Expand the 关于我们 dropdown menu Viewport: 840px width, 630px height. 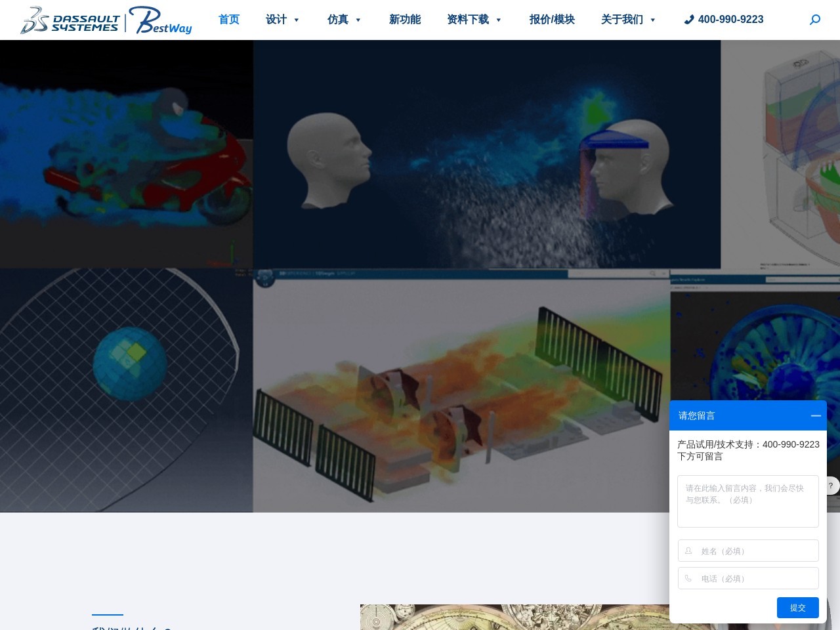(x=628, y=20)
